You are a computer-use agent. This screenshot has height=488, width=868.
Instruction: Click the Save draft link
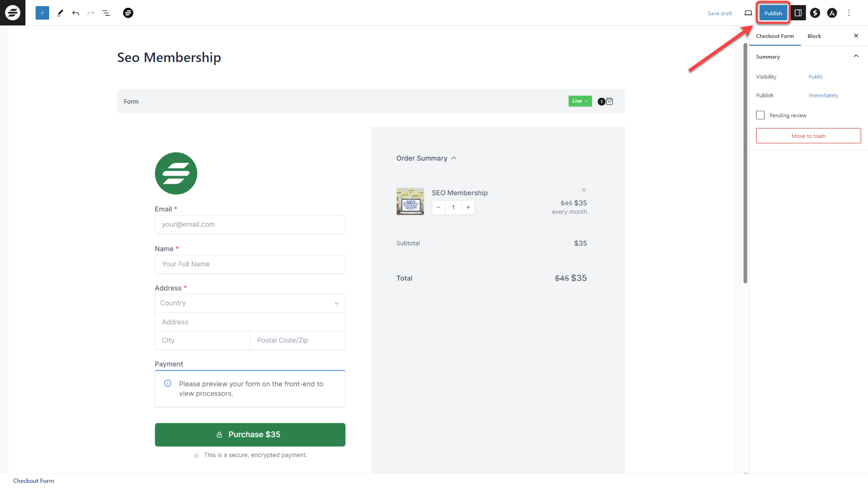[x=720, y=13]
